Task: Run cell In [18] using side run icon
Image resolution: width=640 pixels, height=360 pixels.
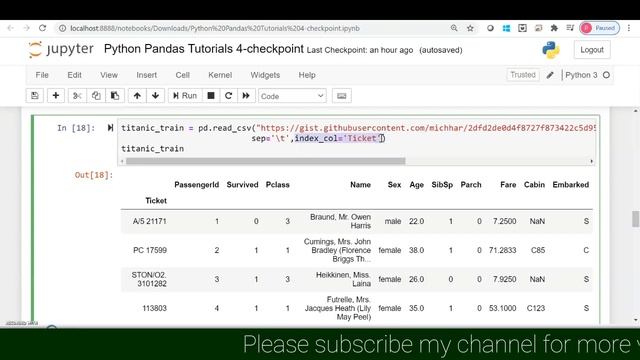Action: click(x=110, y=128)
